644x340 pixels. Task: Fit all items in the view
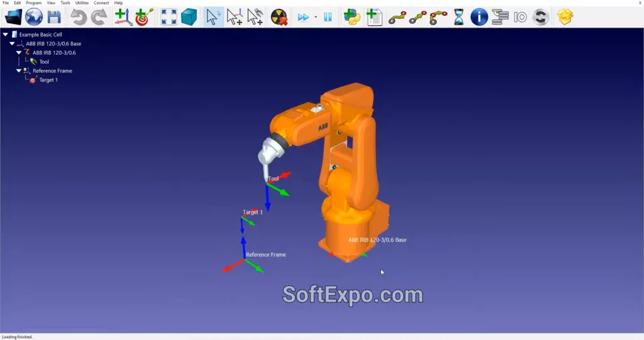[x=169, y=17]
